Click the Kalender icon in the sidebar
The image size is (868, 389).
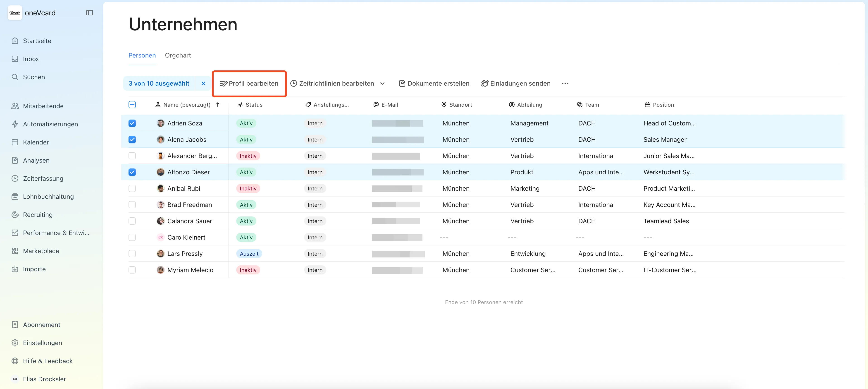15,142
